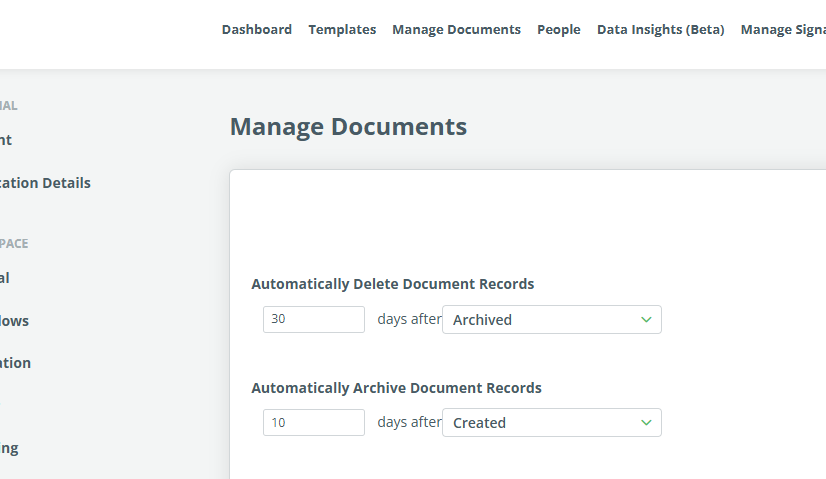Click the archive days field showing 10
The height and width of the screenshot is (479, 826).
point(313,423)
